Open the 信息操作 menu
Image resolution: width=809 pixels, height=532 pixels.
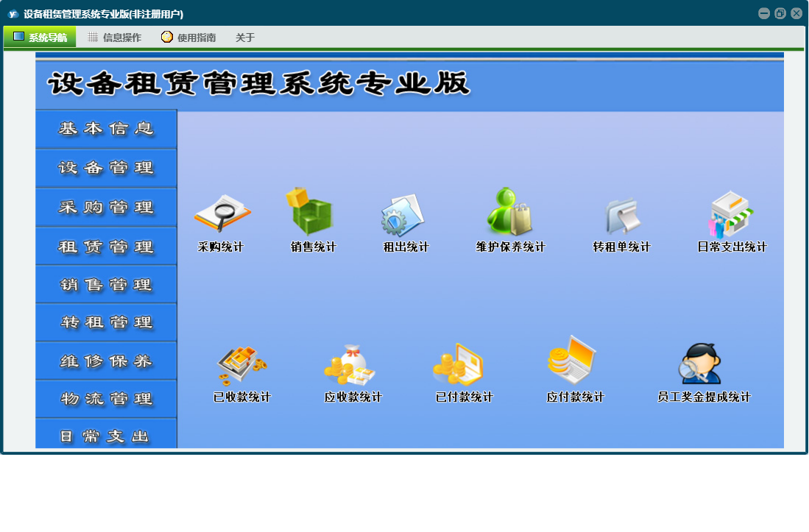pyautogui.click(x=115, y=38)
